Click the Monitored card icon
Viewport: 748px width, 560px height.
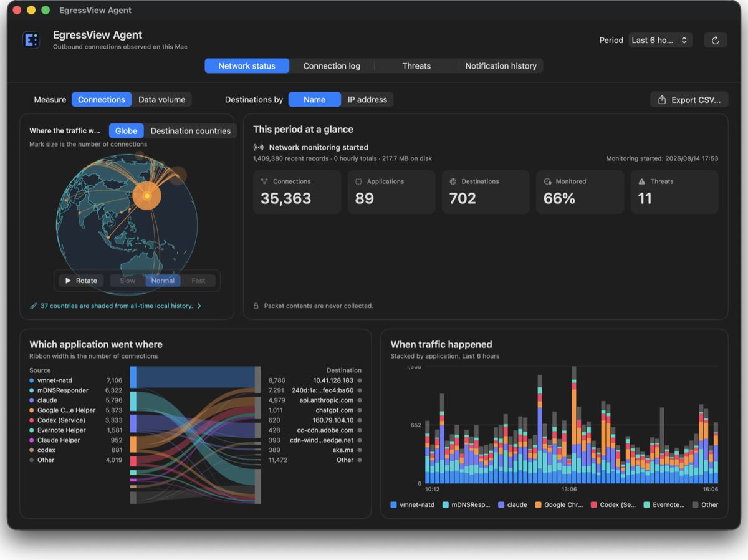click(547, 181)
